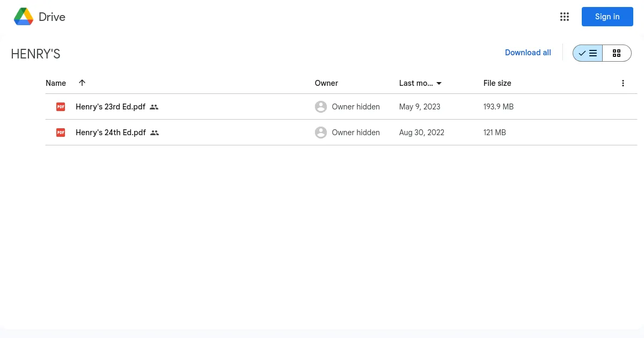Open Henry's 24th Ed.pdf file

[111, 133]
